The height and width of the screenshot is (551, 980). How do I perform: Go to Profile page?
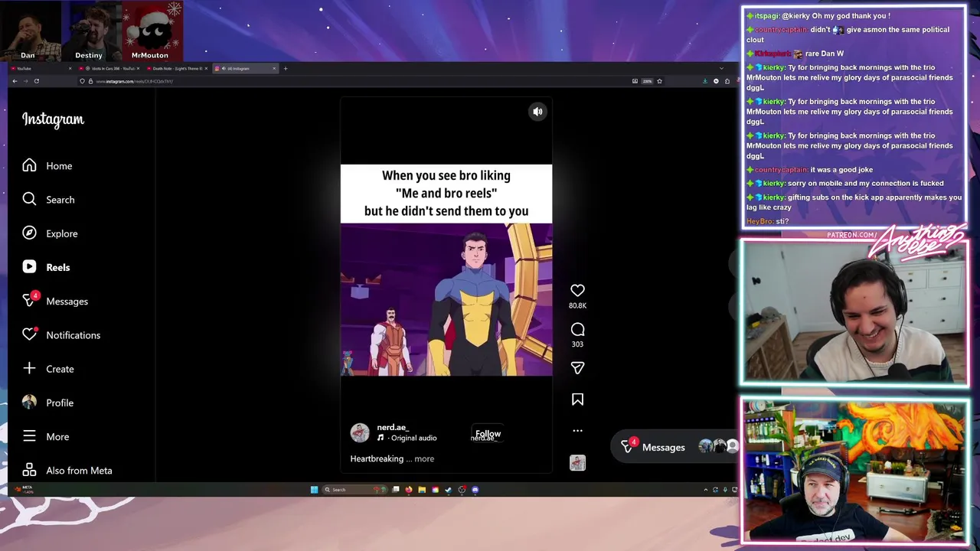(x=48, y=403)
